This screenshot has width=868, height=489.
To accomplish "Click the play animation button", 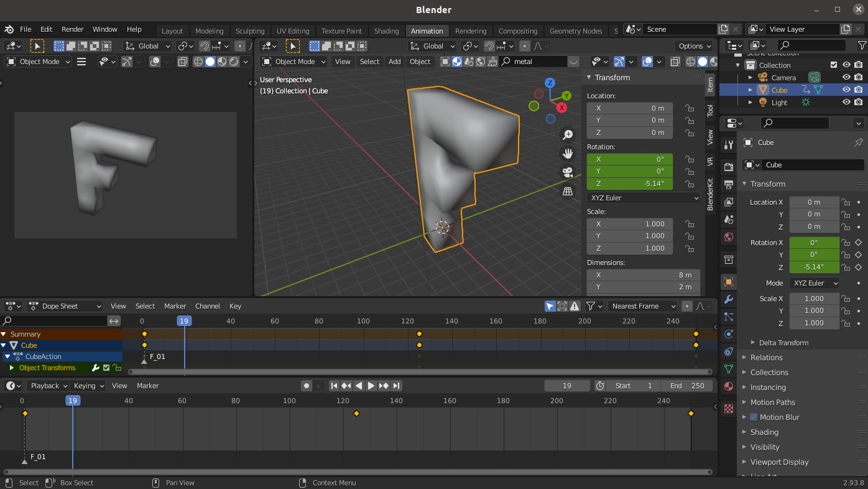I will pos(371,386).
